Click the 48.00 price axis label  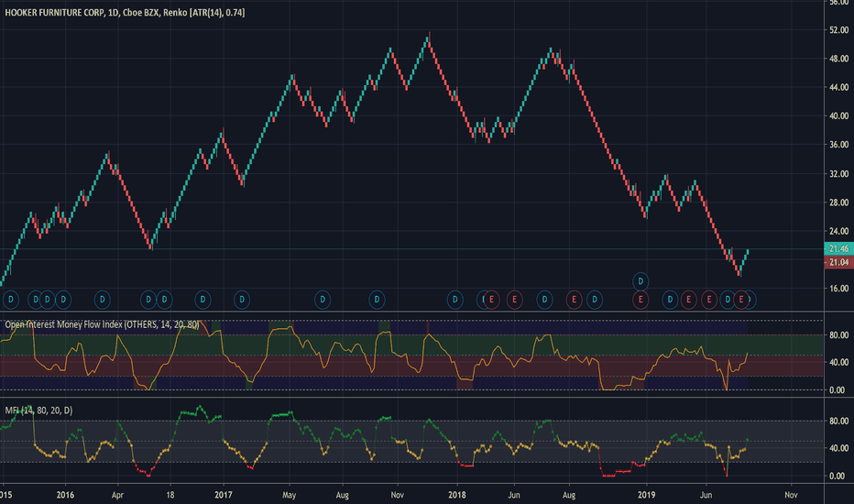[x=838, y=59]
